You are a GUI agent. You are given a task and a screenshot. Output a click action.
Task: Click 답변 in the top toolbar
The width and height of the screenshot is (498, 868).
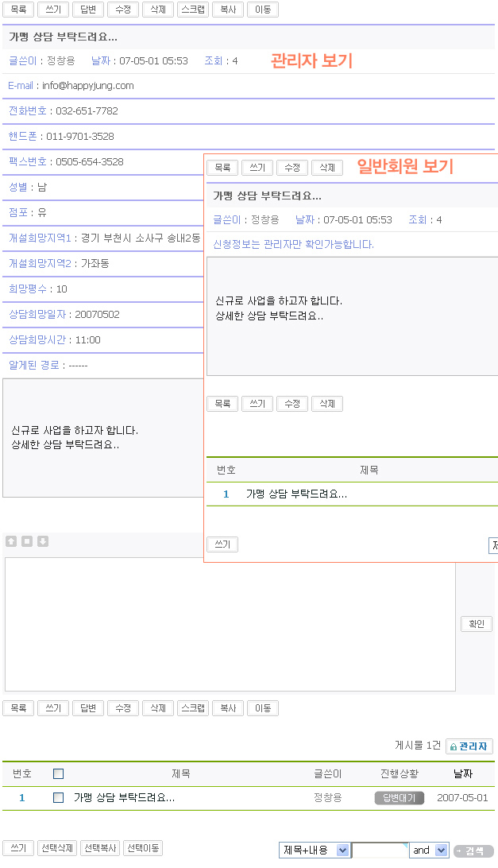(88, 10)
